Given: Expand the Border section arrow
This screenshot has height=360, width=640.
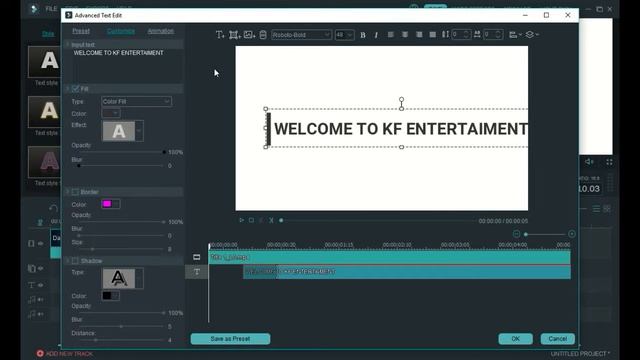Looking at the screenshot, I should point(68,192).
